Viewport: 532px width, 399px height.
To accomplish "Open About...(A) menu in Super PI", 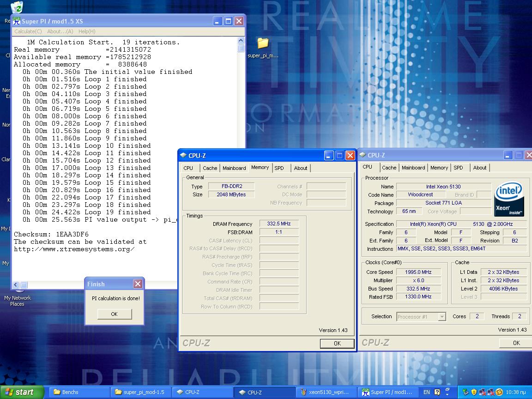I will [60, 31].
